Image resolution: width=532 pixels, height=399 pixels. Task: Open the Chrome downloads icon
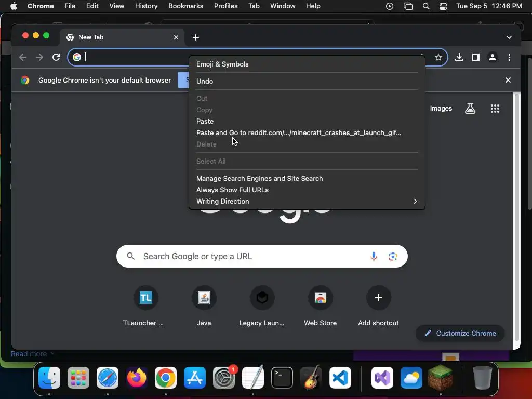[459, 57]
